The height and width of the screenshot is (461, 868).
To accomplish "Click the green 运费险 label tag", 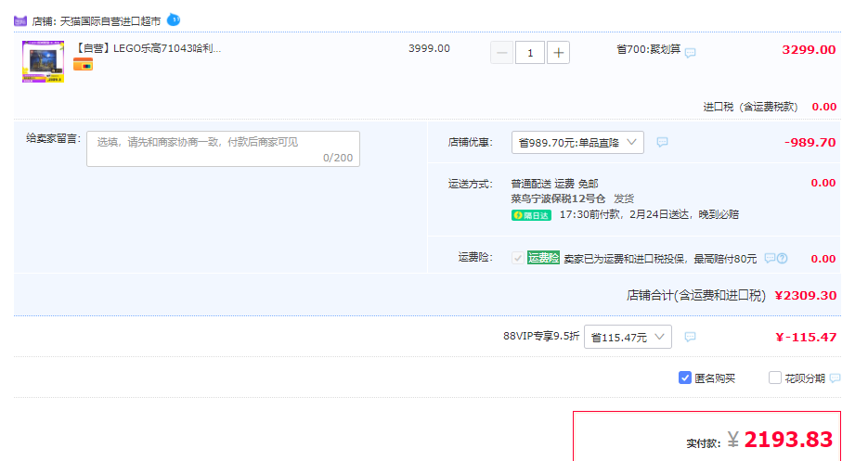I will (543, 258).
